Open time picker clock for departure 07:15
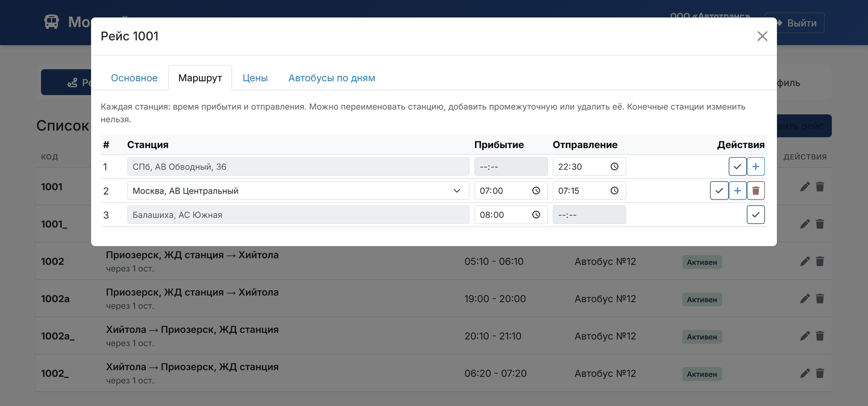This screenshot has width=868, height=406. tap(614, 191)
